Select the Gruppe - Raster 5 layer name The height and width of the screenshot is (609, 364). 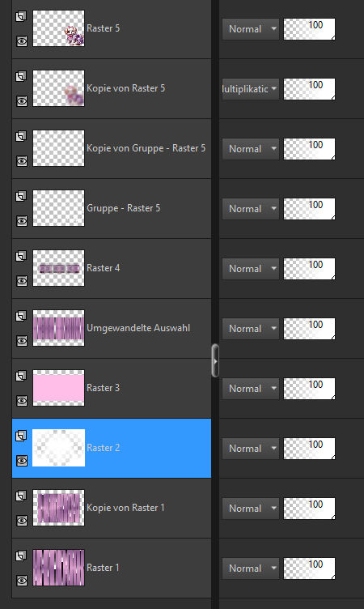pyautogui.click(x=123, y=208)
